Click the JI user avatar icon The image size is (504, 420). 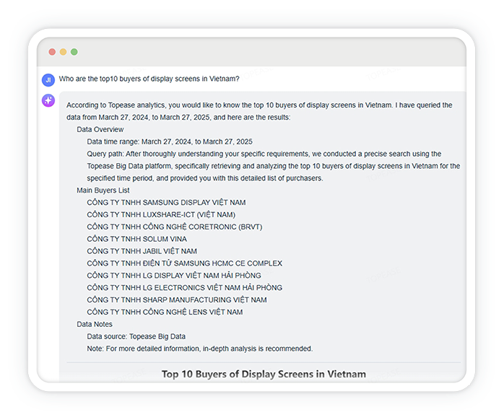pos(48,80)
